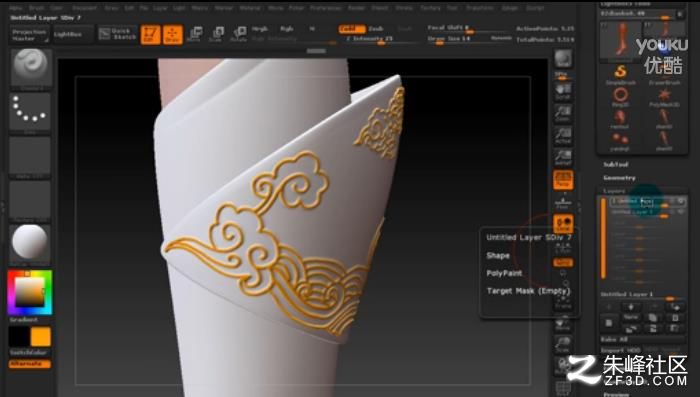The width and height of the screenshot is (700, 397).
Task: Select the SimpleBrush tool icon
Action: 621,74
